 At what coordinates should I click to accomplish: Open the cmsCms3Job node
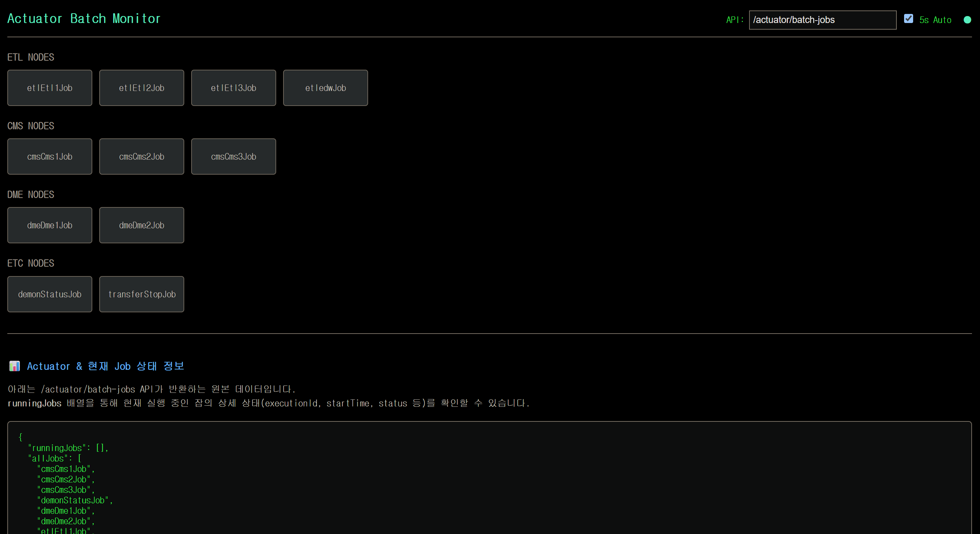pyautogui.click(x=234, y=157)
